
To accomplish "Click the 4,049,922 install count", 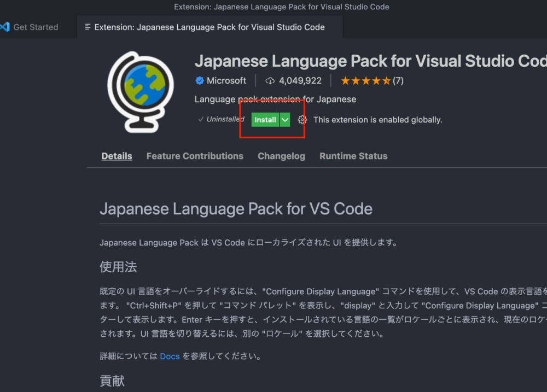I will [300, 81].
